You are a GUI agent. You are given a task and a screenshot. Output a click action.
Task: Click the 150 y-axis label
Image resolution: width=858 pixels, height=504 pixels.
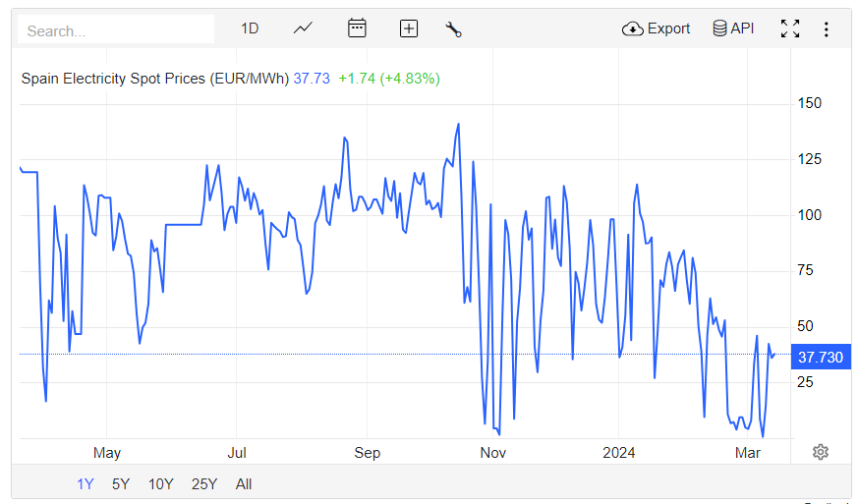809,103
